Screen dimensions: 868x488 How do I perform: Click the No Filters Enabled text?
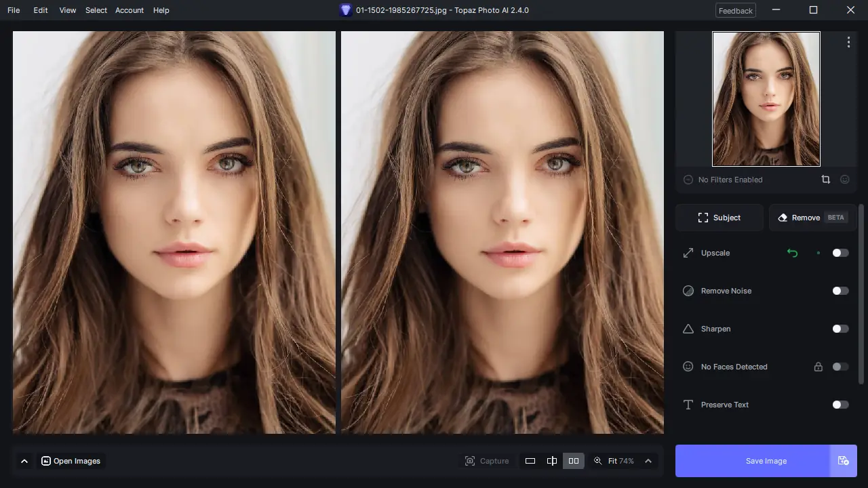(x=730, y=180)
